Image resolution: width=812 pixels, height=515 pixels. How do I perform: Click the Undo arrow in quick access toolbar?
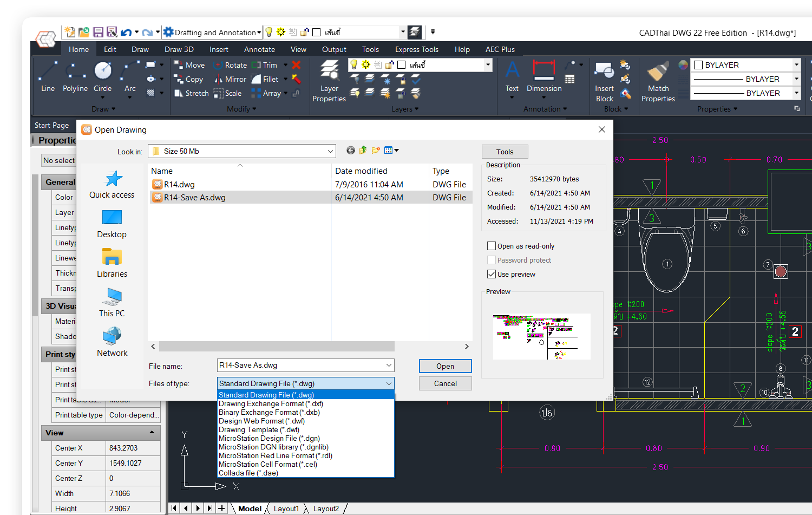pyautogui.click(x=126, y=32)
